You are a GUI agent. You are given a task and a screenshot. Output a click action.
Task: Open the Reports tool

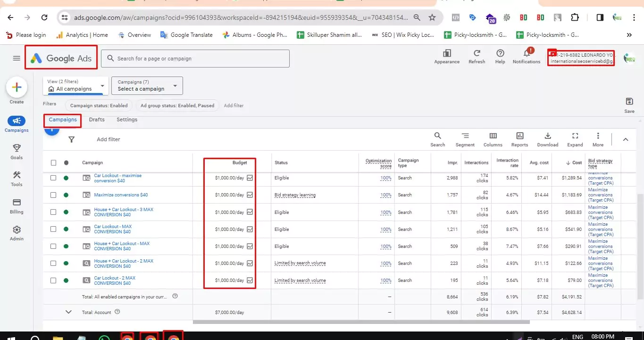[x=519, y=139]
